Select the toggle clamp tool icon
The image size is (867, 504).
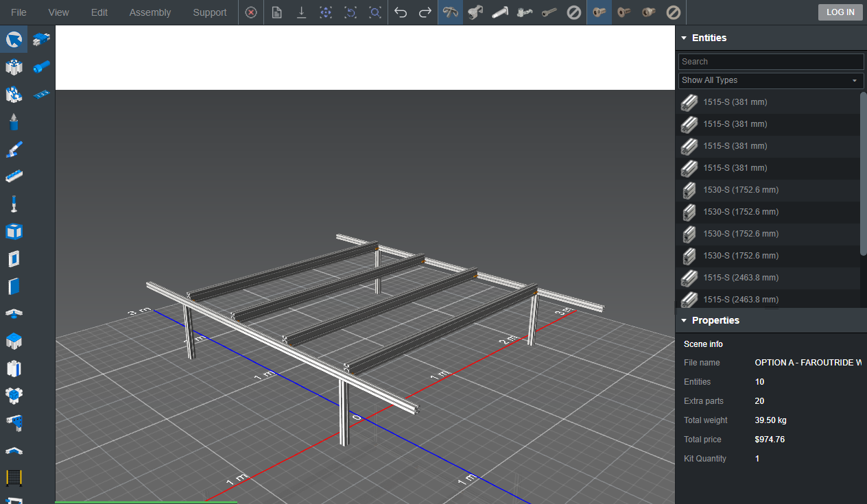coord(14,149)
